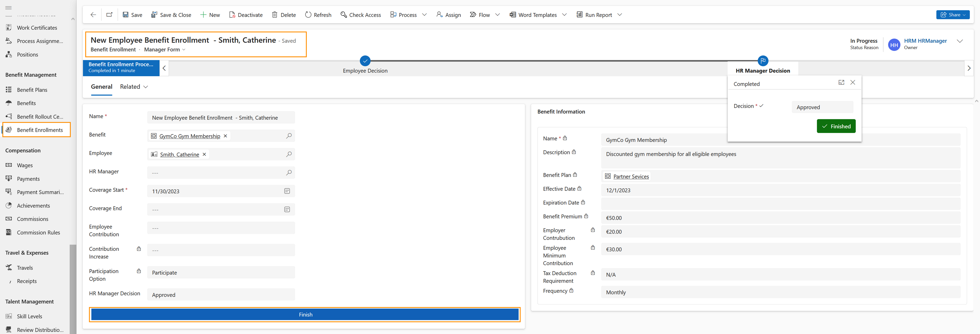This screenshot has height=334, width=980.
Task: Expand the Run Report dropdown arrow
Action: pyautogui.click(x=620, y=15)
